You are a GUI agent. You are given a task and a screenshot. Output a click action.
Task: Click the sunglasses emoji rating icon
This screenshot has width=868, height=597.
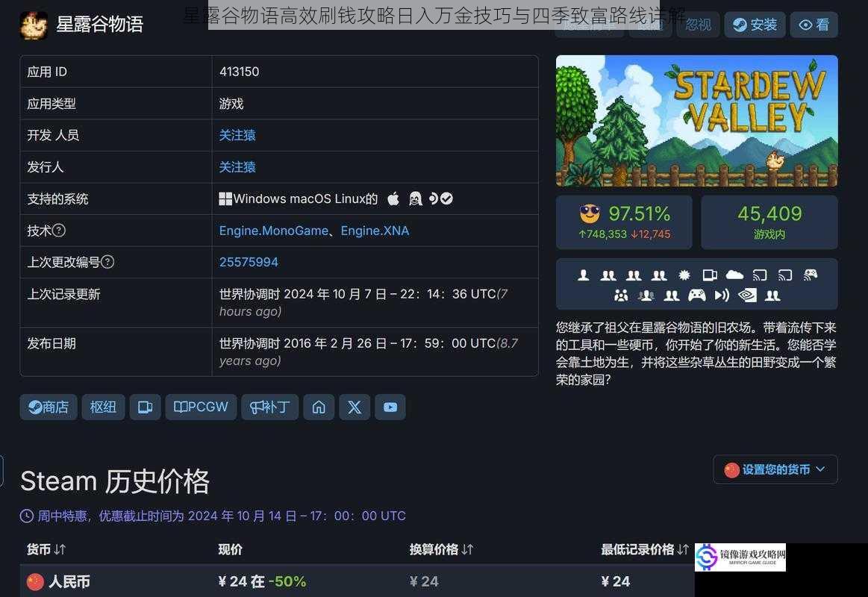[x=590, y=213]
